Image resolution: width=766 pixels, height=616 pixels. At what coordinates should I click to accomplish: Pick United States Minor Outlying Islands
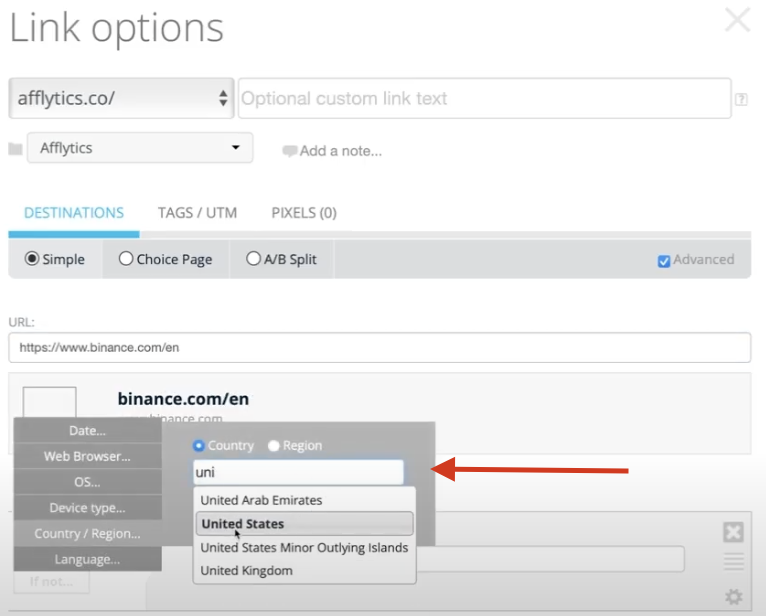[x=304, y=548]
